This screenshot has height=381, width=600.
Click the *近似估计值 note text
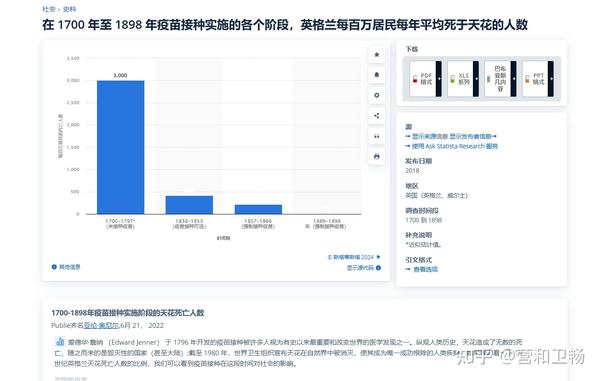(423, 244)
